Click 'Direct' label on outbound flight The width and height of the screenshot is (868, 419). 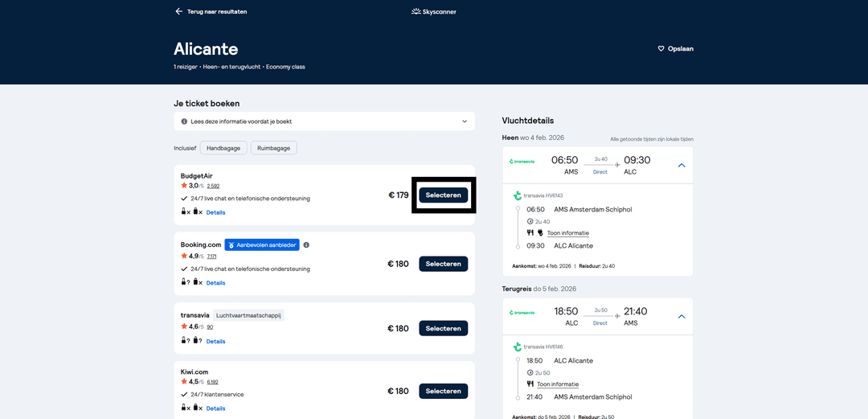pos(600,172)
